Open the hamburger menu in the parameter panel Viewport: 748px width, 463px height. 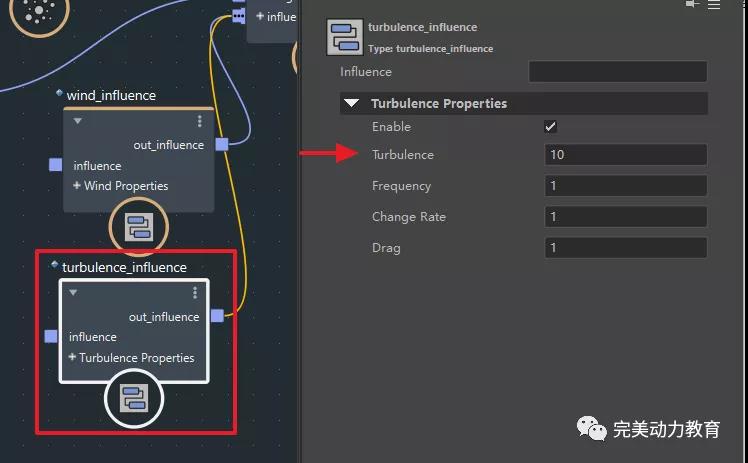714,5
